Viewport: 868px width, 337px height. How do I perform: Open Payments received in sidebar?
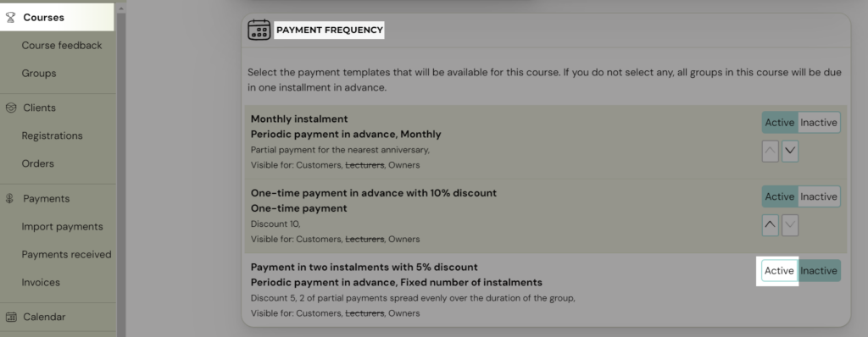[x=66, y=254]
